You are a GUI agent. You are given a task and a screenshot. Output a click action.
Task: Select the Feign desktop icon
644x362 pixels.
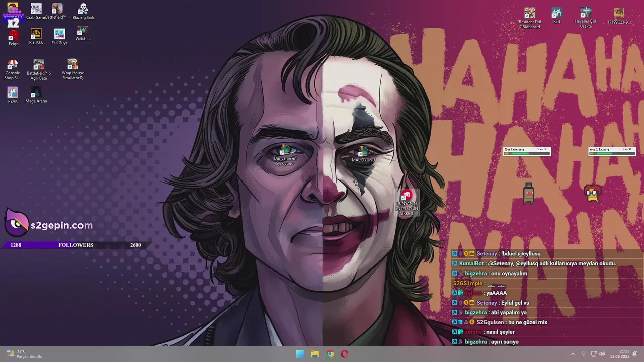coord(14,38)
